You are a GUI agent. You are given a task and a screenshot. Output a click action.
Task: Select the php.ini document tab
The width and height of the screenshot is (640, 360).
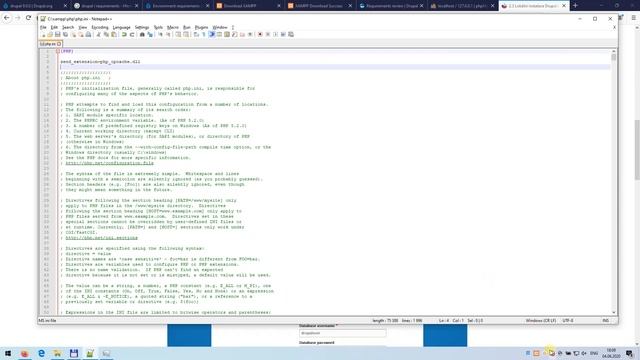pyautogui.click(x=51, y=44)
